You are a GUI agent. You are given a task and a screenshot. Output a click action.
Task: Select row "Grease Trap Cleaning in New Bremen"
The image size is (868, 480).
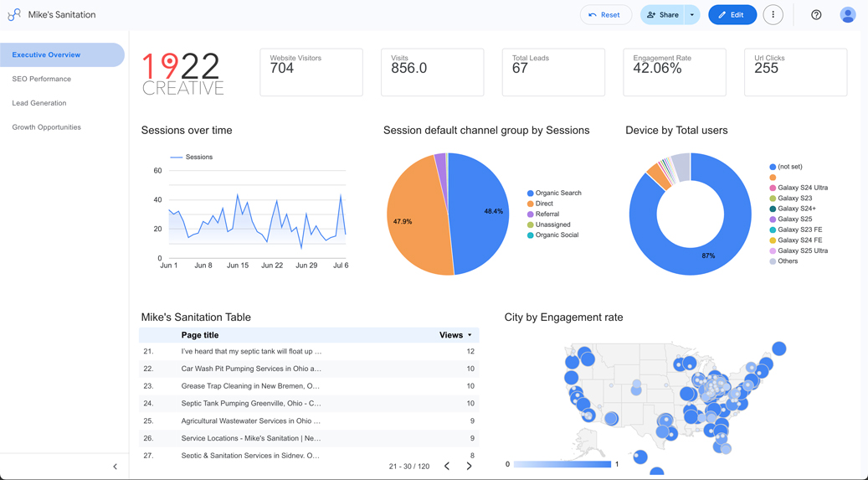[309, 386]
